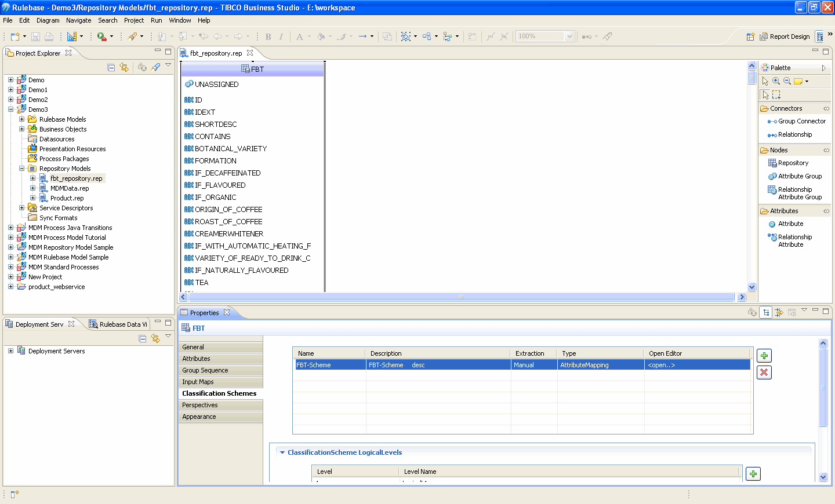
Task: Click the Connectors drawer header
Action: pos(794,108)
